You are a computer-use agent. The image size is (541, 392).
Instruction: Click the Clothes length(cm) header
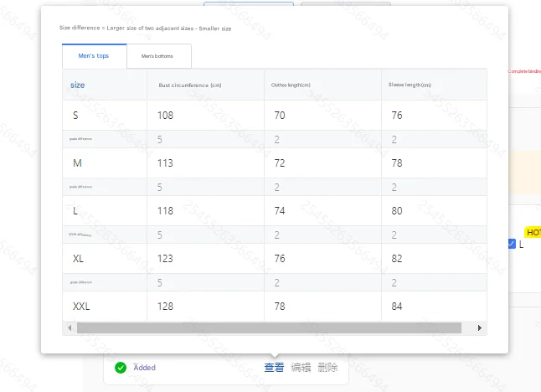(291, 85)
